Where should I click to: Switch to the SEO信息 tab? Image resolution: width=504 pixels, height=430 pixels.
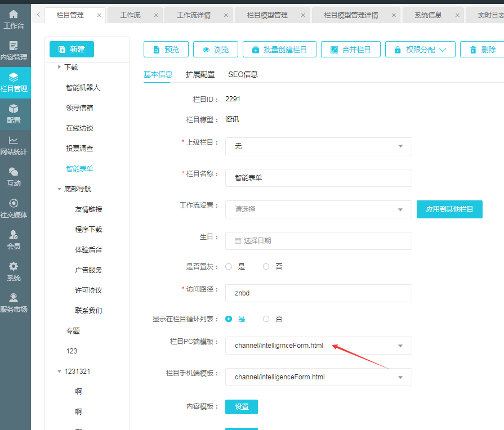[243, 74]
